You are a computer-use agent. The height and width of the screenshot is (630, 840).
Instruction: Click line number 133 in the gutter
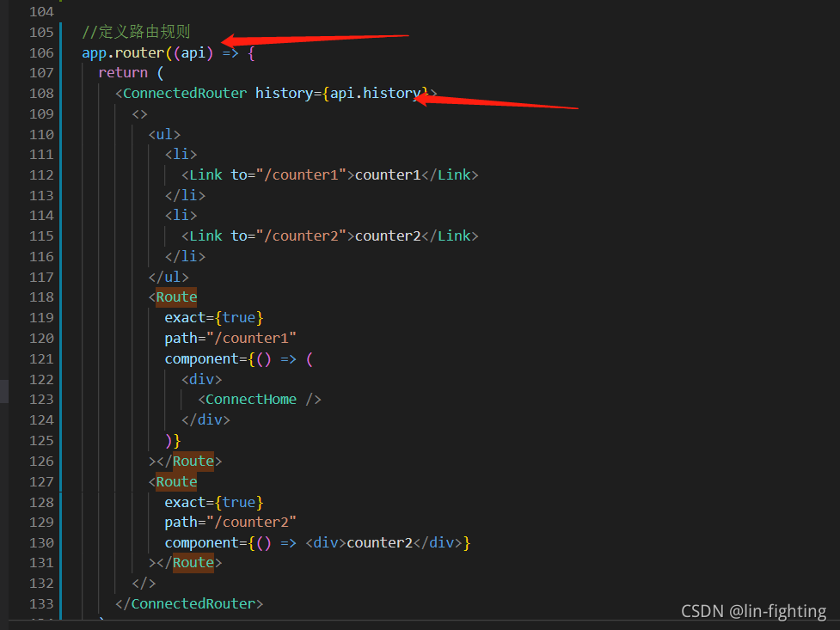point(41,603)
